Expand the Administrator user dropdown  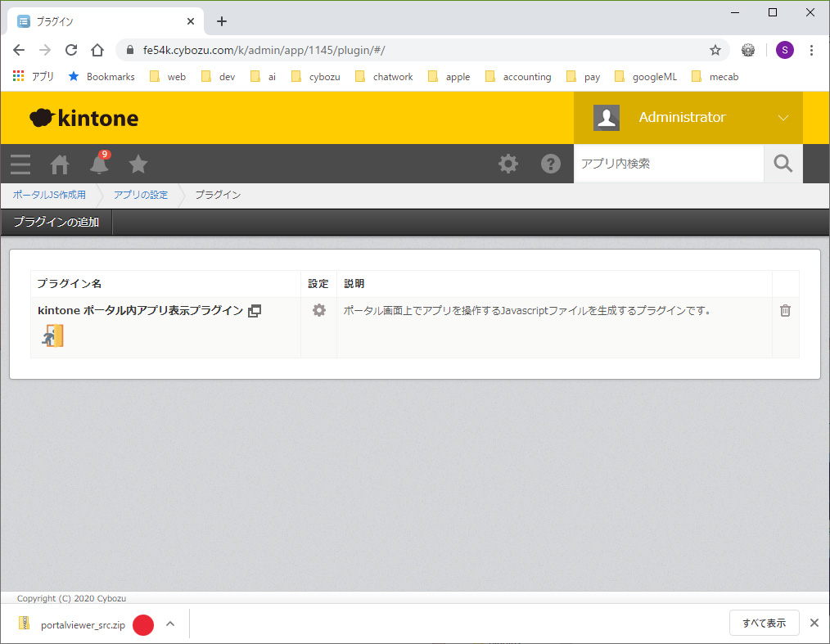[x=783, y=118]
